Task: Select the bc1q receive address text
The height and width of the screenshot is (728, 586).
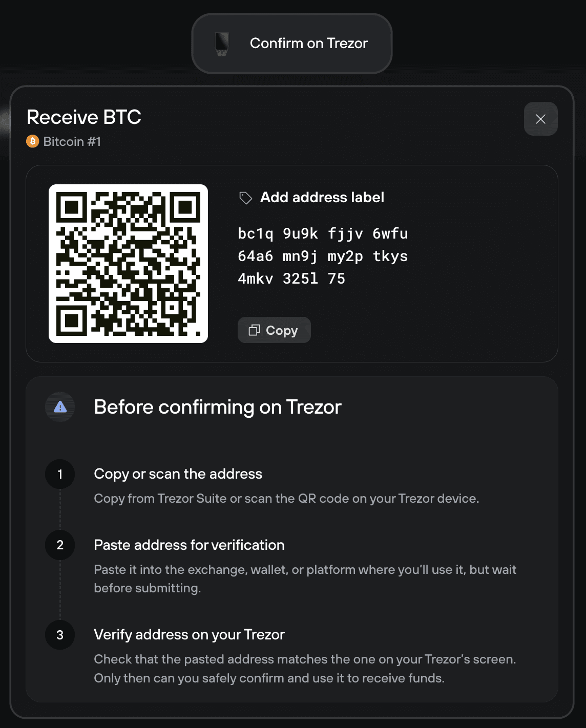Action: coord(323,256)
